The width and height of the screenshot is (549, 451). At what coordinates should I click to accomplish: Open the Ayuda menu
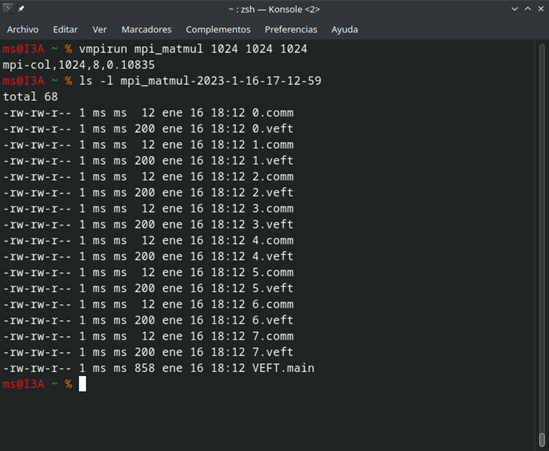point(345,30)
